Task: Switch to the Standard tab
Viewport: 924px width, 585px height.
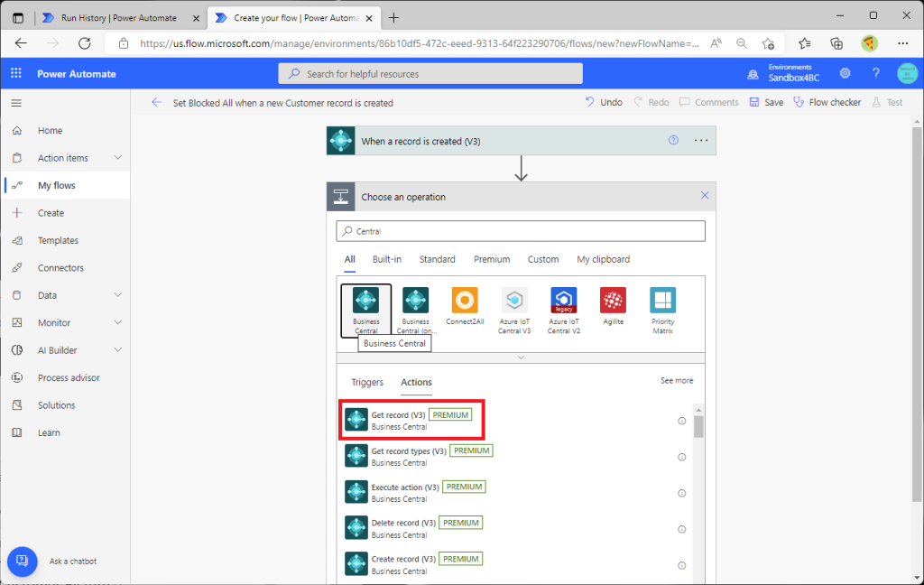Action: (x=438, y=259)
